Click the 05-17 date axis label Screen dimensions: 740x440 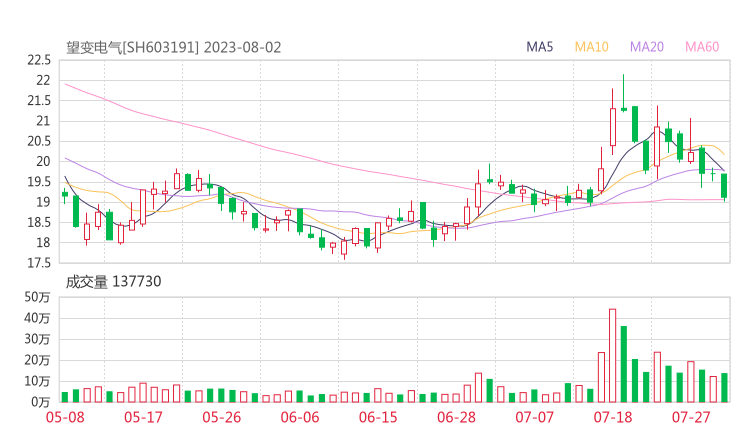[x=143, y=417]
